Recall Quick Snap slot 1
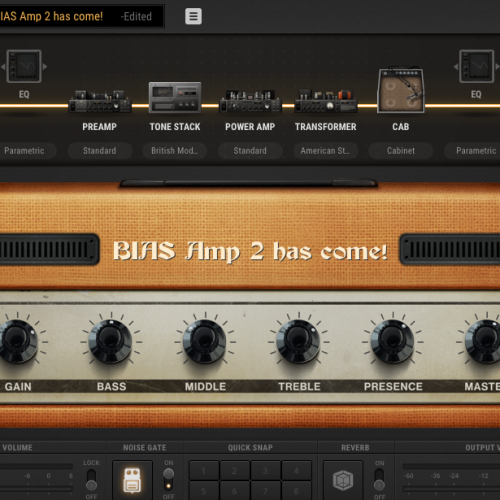Image resolution: width=500 pixels, height=500 pixels. 204,471
